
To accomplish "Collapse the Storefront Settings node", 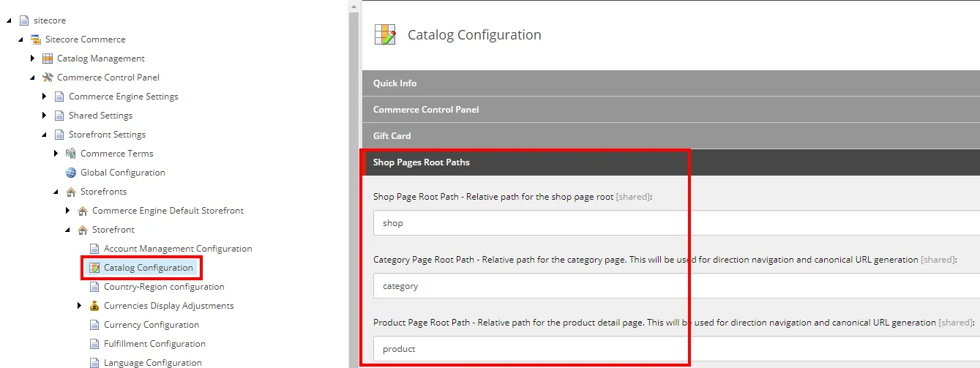I will tap(44, 135).
